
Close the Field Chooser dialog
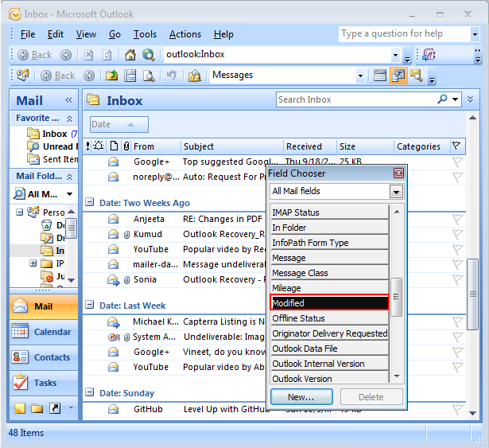[398, 173]
